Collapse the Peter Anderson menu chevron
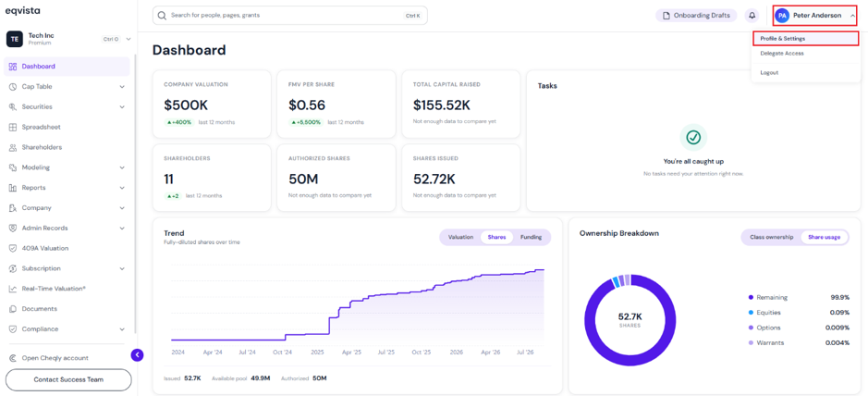 pyautogui.click(x=852, y=16)
